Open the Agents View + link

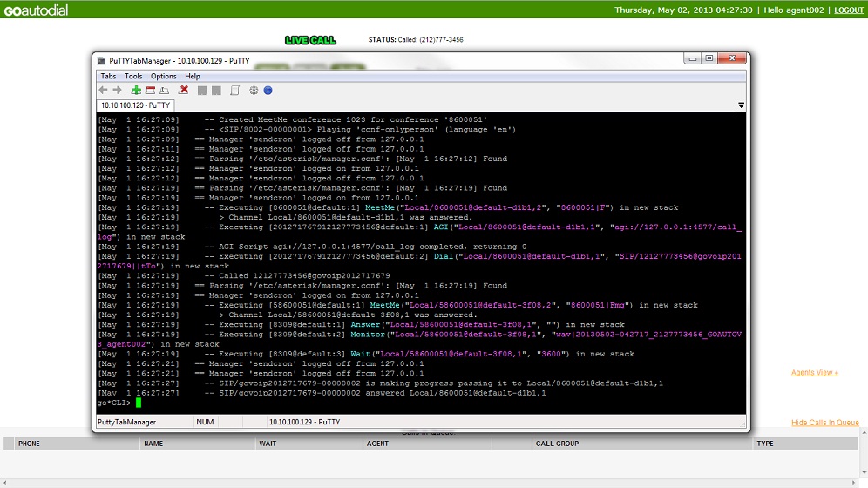[814, 372]
